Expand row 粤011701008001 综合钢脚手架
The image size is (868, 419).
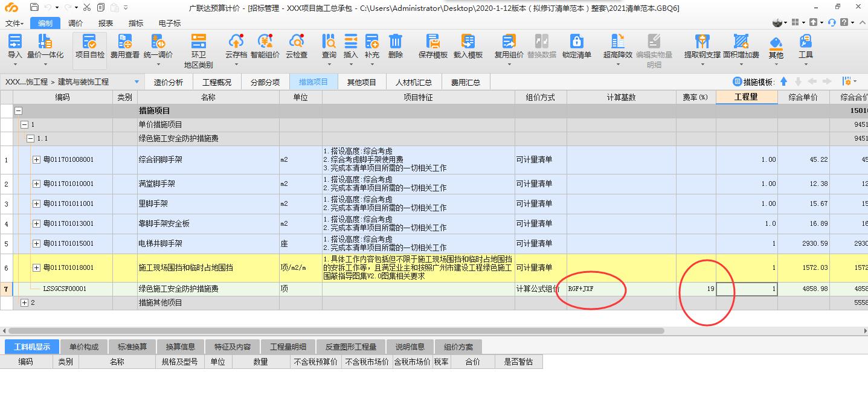click(36, 160)
